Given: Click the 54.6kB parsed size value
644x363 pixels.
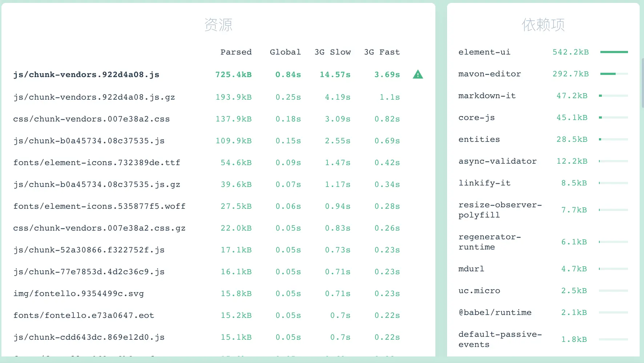Looking at the screenshot, I should (236, 163).
